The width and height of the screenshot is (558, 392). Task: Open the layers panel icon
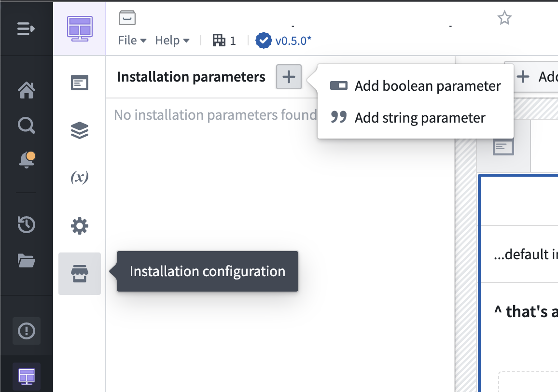79,130
